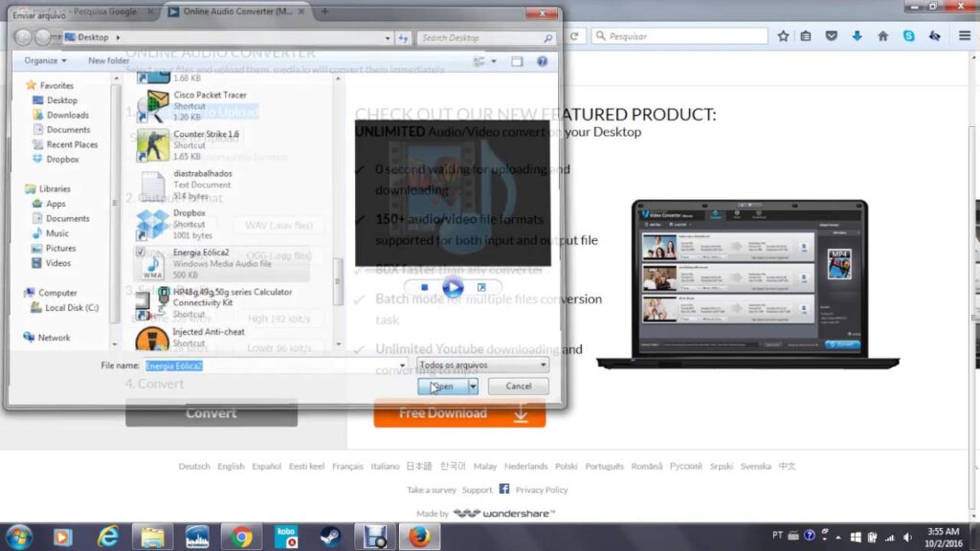Image resolution: width=980 pixels, height=551 pixels.
Task: Click the Windows Start button
Action: coord(19,538)
